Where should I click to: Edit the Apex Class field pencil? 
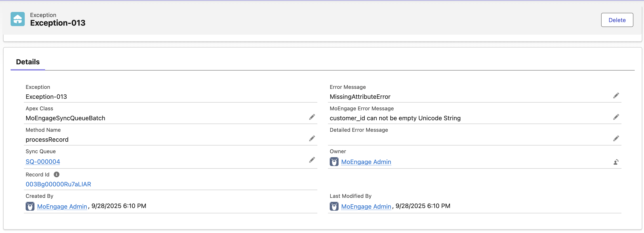tap(312, 117)
